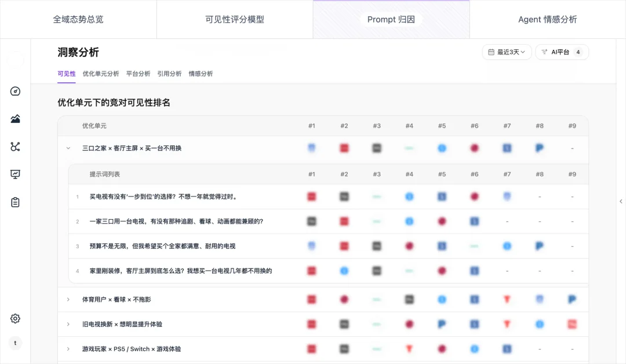The width and height of the screenshot is (626, 364).
Task: Select the #1 platform icon for 三口之家 row
Action: (312, 148)
